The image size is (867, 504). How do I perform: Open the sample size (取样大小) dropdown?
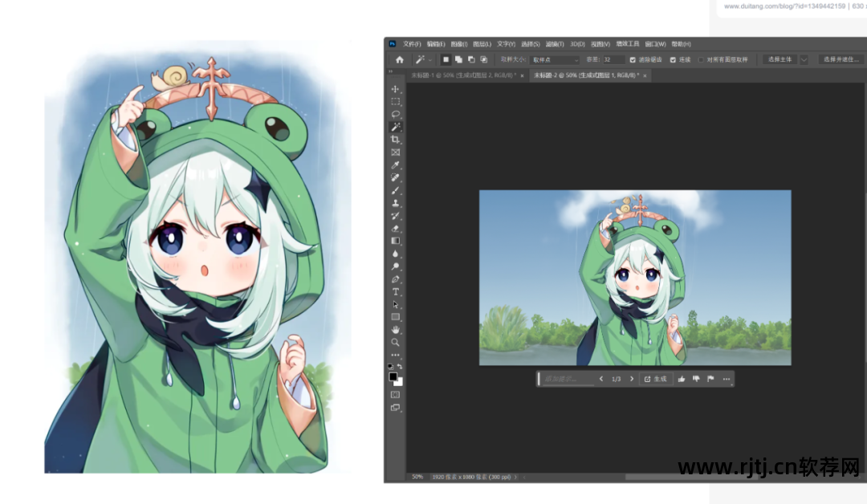(555, 59)
